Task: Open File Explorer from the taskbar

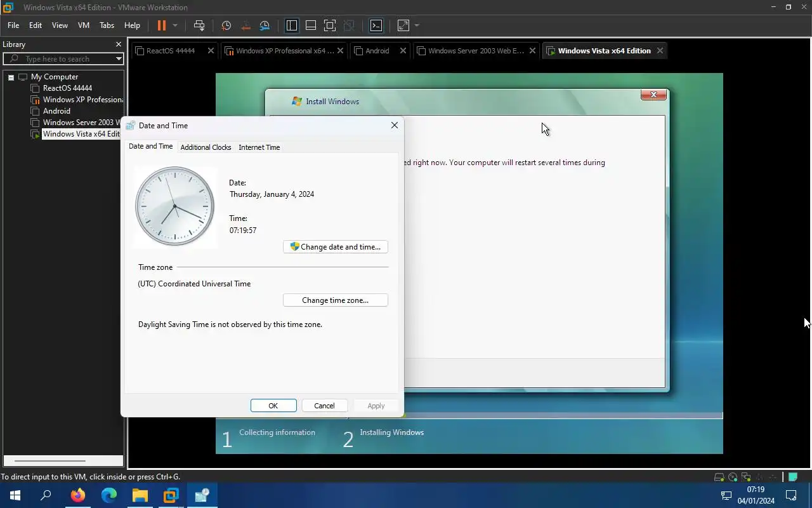Action: tap(140, 495)
